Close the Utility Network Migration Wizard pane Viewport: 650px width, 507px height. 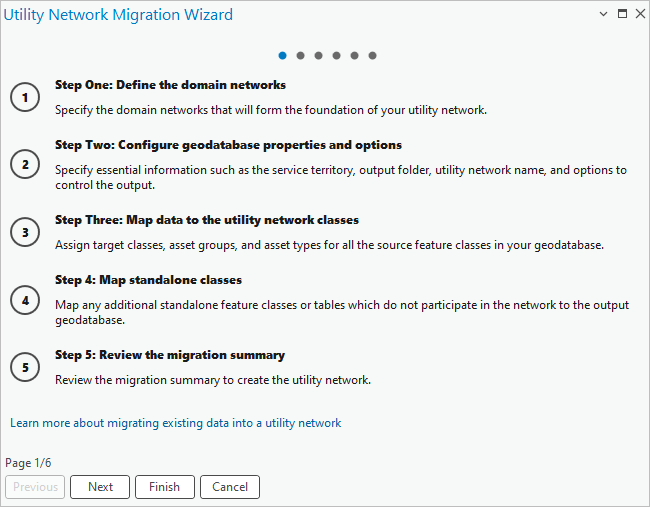(638, 15)
